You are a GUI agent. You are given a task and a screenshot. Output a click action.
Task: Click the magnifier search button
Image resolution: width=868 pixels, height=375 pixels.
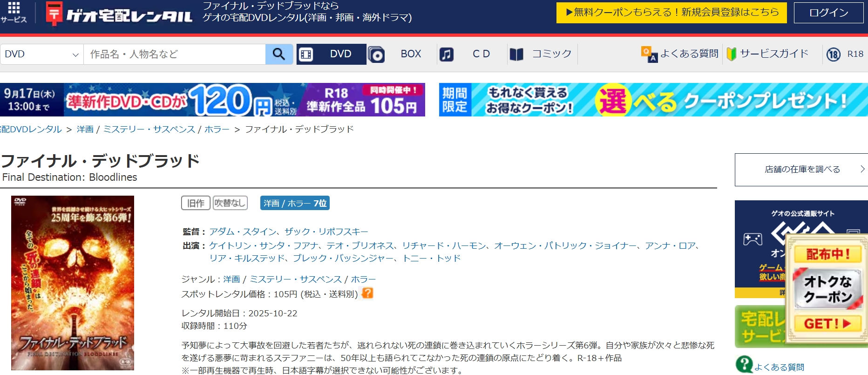[279, 54]
